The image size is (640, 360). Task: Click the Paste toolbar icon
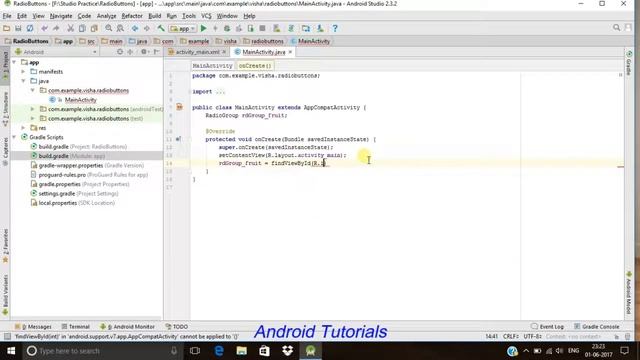click(x=94, y=28)
